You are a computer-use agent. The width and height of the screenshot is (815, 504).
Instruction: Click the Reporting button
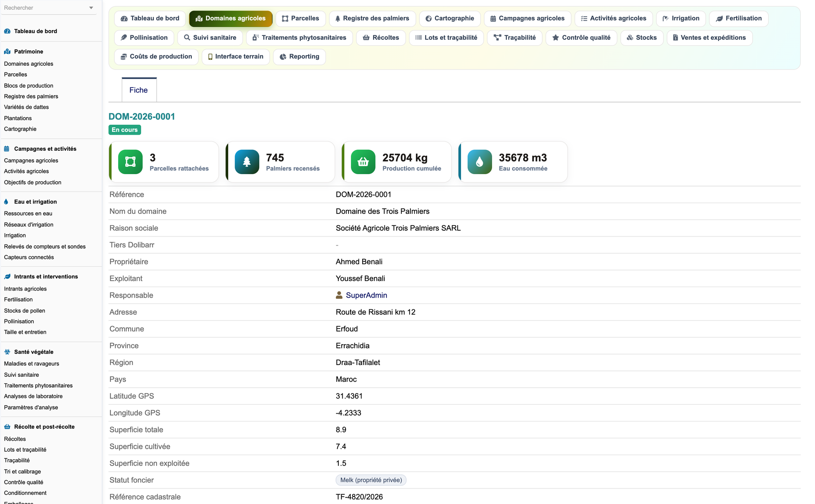(299, 57)
